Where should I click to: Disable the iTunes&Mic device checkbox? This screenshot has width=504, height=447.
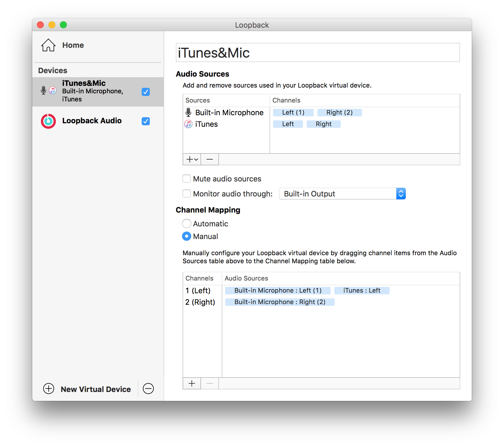pos(146,92)
